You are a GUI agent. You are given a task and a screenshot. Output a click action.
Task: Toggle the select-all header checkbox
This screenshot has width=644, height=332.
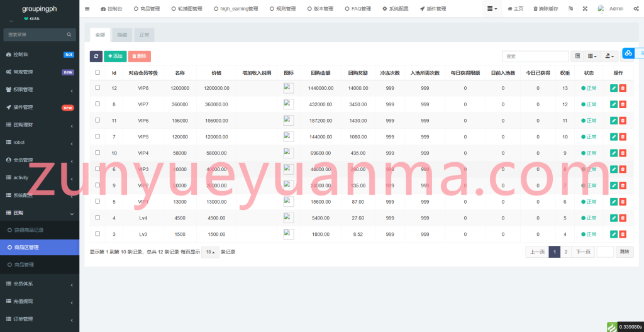coord(97,72)
